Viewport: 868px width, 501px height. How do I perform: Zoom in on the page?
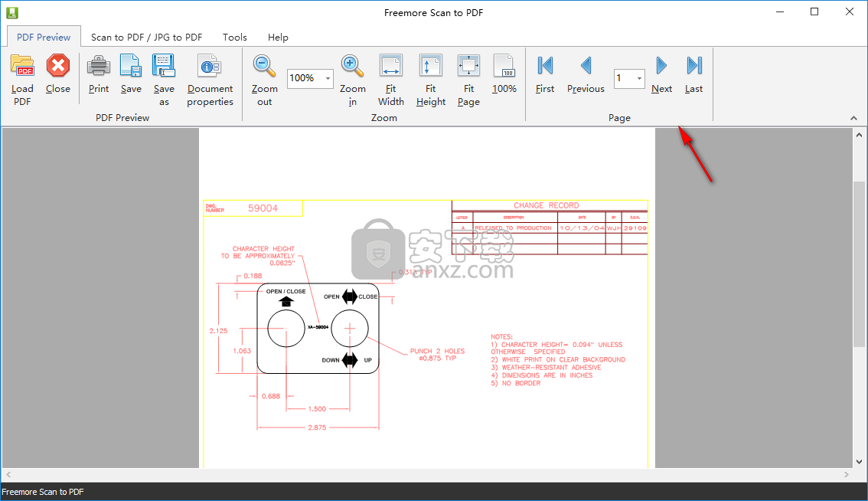click(353, 80)
